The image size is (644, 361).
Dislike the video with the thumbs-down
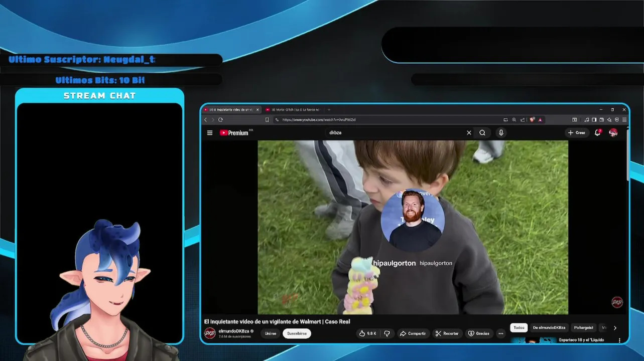[x=387, y=333]
